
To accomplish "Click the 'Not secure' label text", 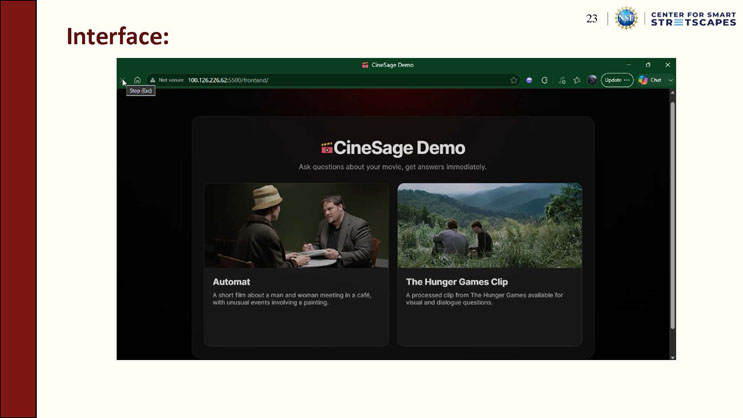I will tap(171, 80).
